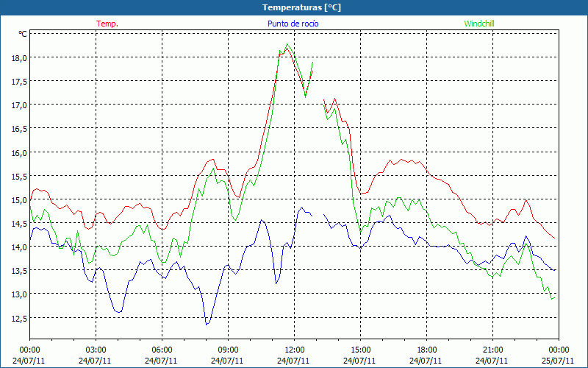The image size is (588, 368).
Task: Click the '09:00' time axis label
Action: click(229, 350)
